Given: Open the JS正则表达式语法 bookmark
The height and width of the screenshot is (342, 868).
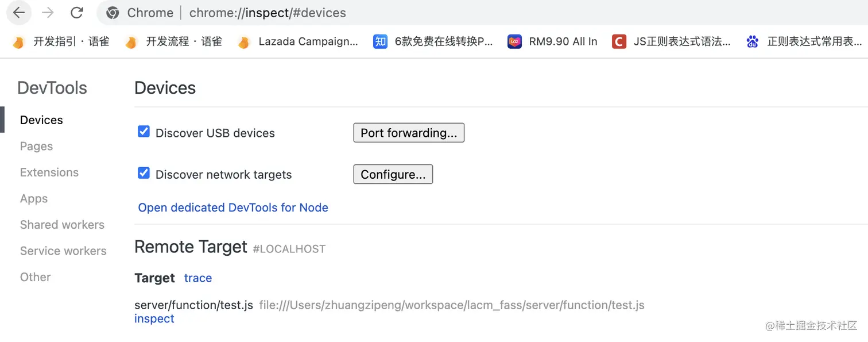Looking at the screenshot, I should [x=672, y=41].
